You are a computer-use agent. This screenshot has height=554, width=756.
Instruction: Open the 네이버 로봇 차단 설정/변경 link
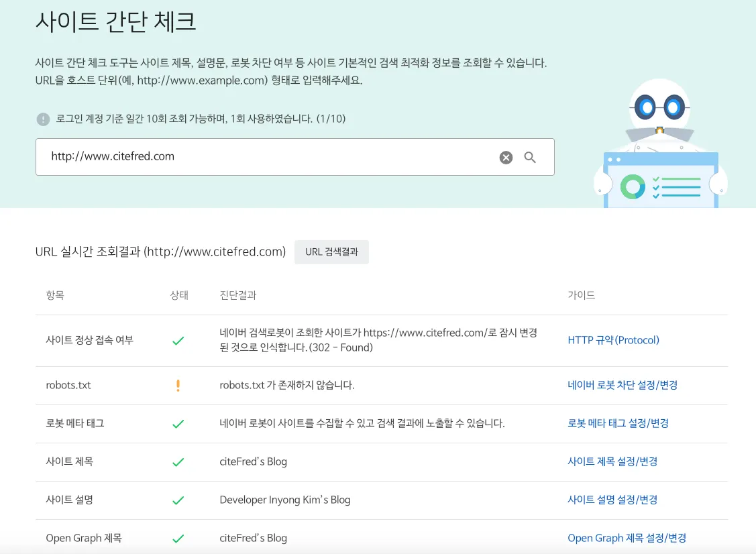pos(623,385)
